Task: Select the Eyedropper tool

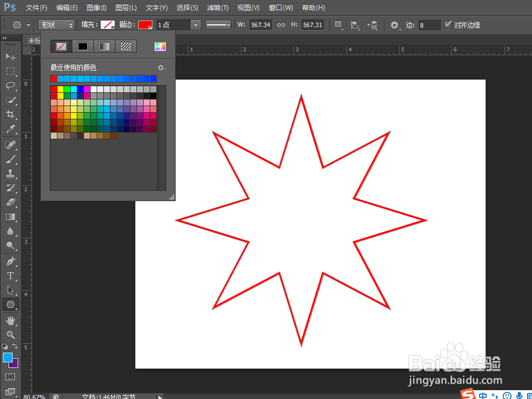Action: point(10,129)
